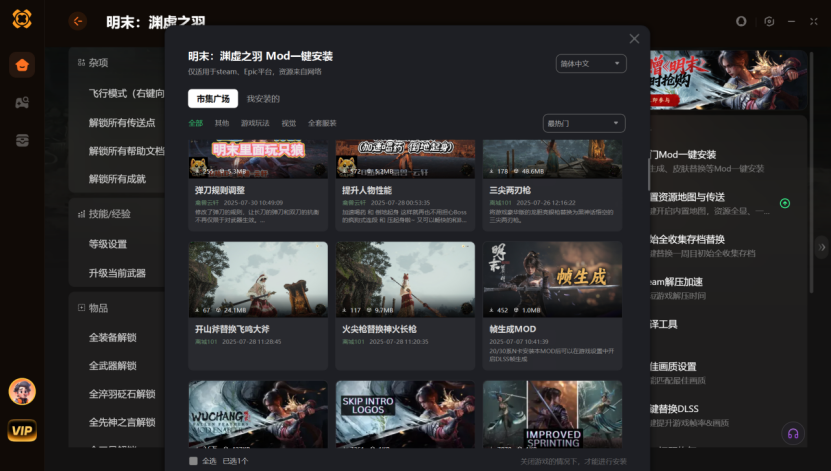
Task: Open the 弹刀规则调整 mod title
Action: tap(219, 190)
